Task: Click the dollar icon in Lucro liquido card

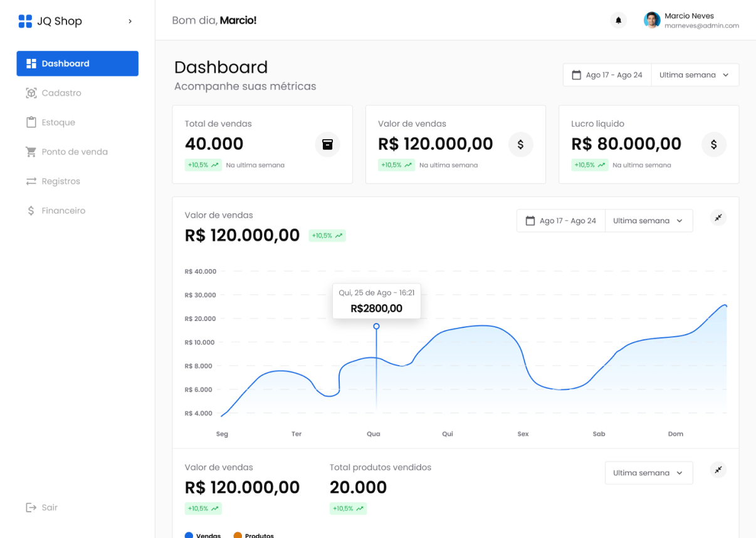Action: 713,144
